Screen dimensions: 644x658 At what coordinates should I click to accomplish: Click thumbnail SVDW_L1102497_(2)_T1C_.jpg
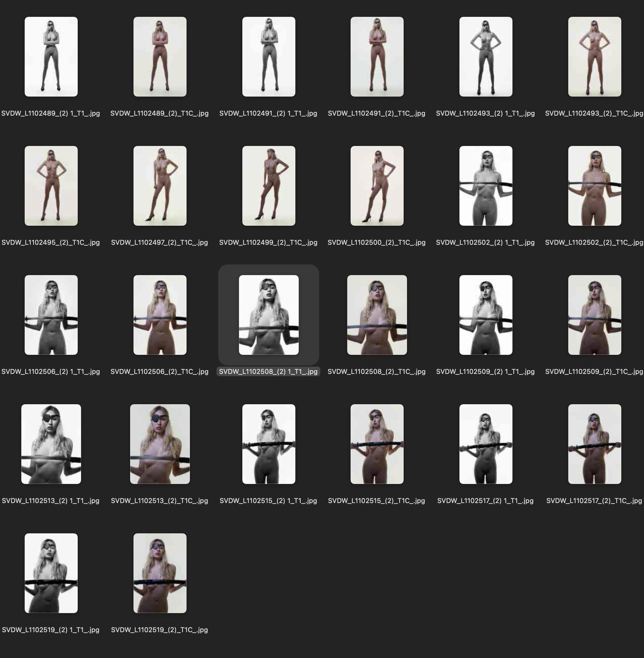pos(160,186)
